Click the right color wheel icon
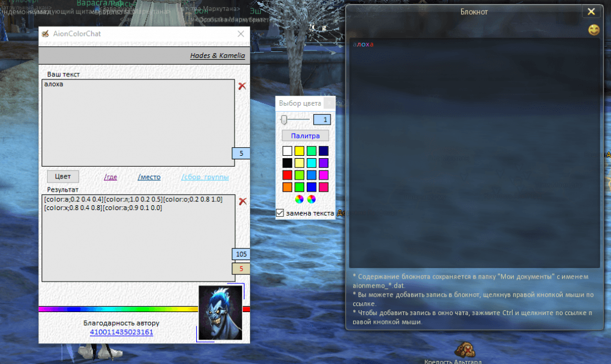Viewport: 611px width, 364px height. 312,199
